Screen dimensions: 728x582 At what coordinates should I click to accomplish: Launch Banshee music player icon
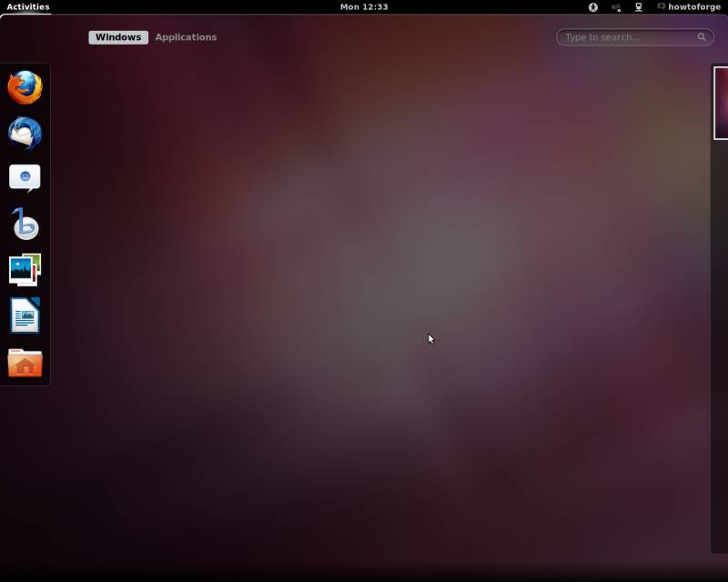coord(25,224)
